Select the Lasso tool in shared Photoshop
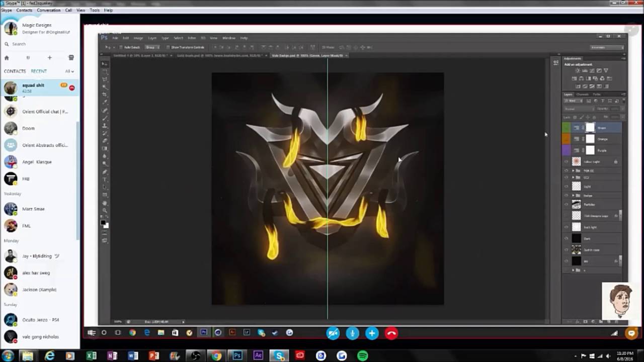Image resolution: width=644 pixels, height=362 pixels. [105, 79]
